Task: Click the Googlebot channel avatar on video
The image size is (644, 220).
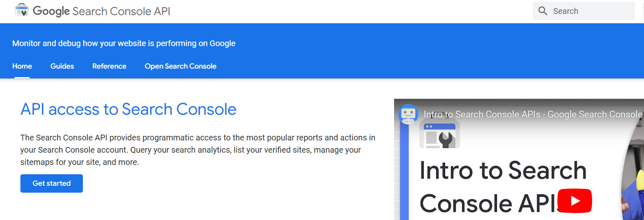Action: point(408,114)
